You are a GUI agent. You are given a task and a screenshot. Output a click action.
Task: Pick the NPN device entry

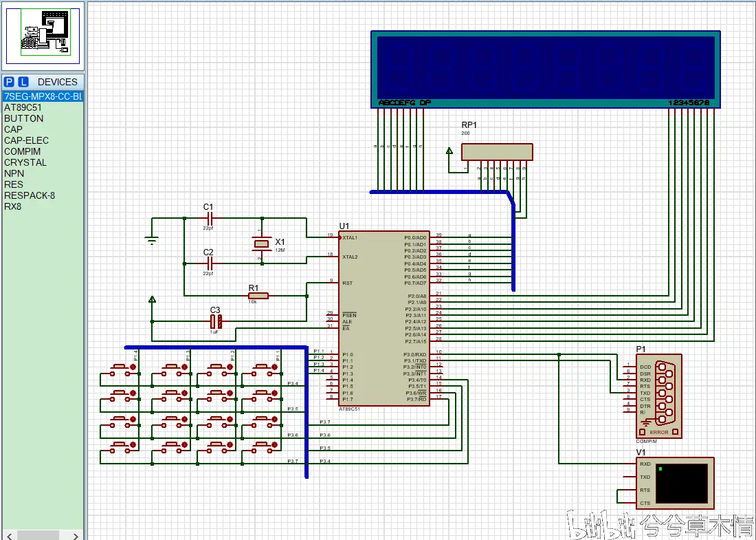14,173
